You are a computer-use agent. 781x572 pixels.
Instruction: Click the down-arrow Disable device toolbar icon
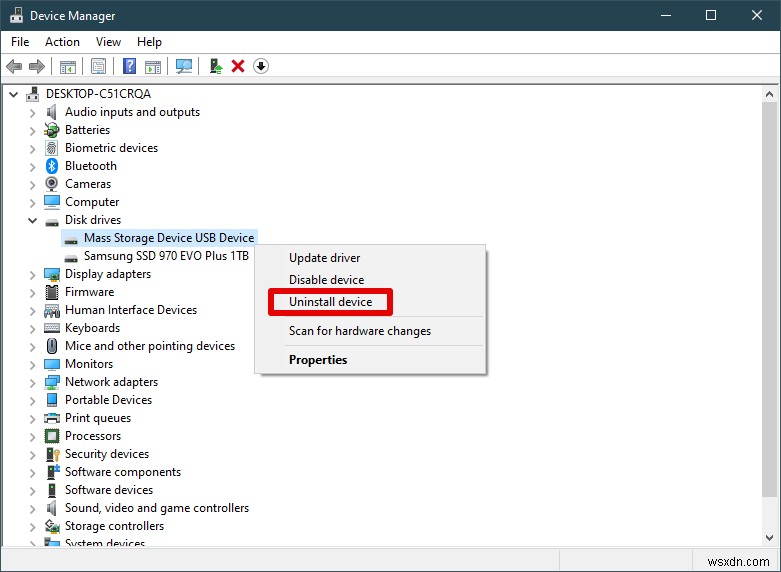261,66
